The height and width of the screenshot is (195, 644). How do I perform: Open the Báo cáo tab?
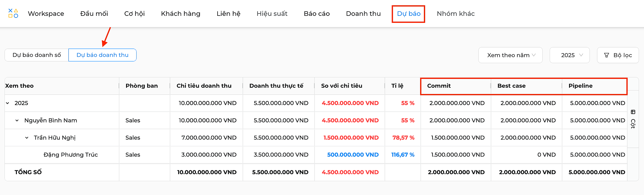point(317,14)
